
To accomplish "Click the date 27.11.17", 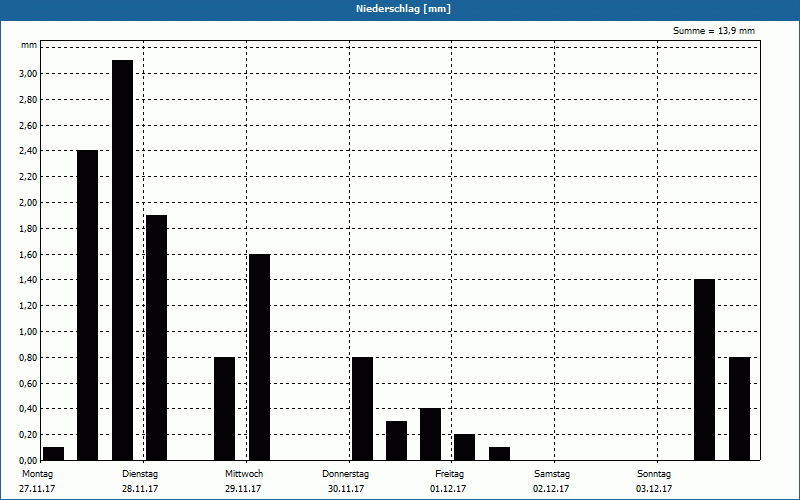I will (x=37, y=489).
